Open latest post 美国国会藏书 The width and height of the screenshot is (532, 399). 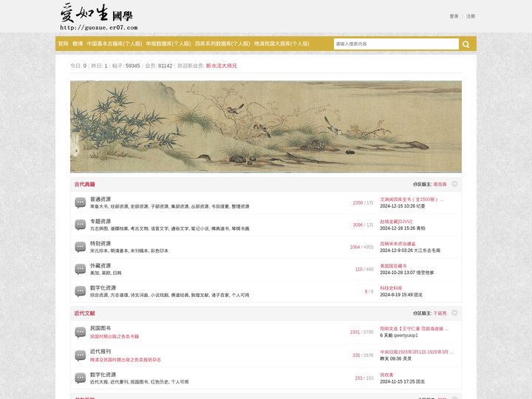click(x=393, y=266)
